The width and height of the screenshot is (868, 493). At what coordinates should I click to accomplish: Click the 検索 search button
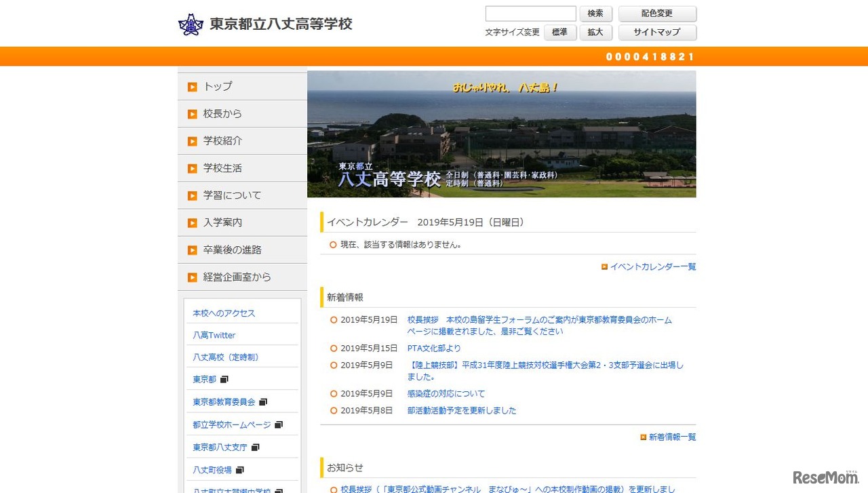[595, 13]
